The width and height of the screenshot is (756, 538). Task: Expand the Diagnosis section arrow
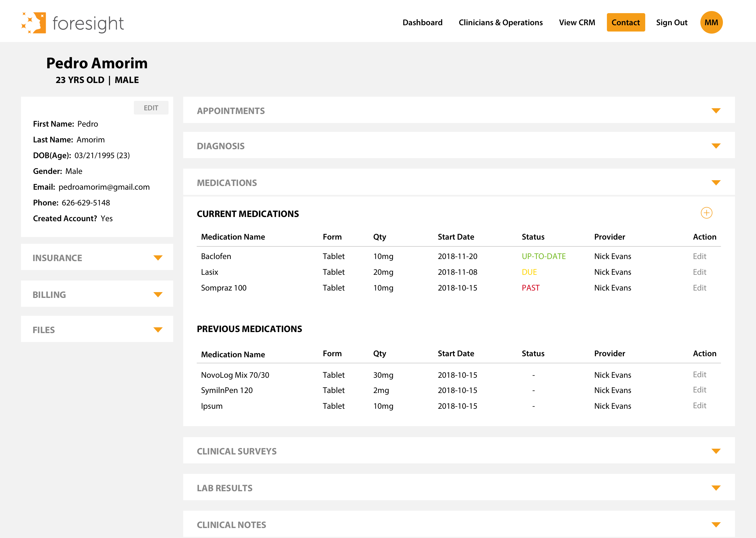click(716, 146)
